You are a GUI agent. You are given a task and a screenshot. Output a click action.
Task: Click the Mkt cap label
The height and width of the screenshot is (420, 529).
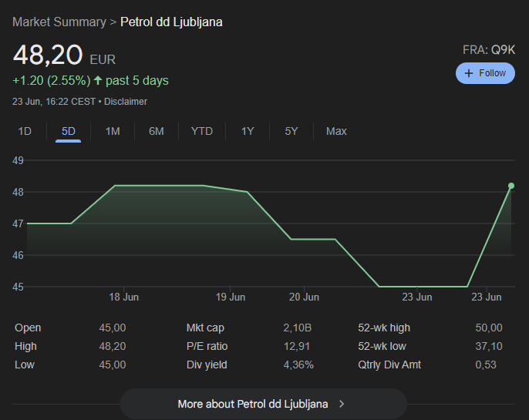pyautogui.click(x=205, y=328)
